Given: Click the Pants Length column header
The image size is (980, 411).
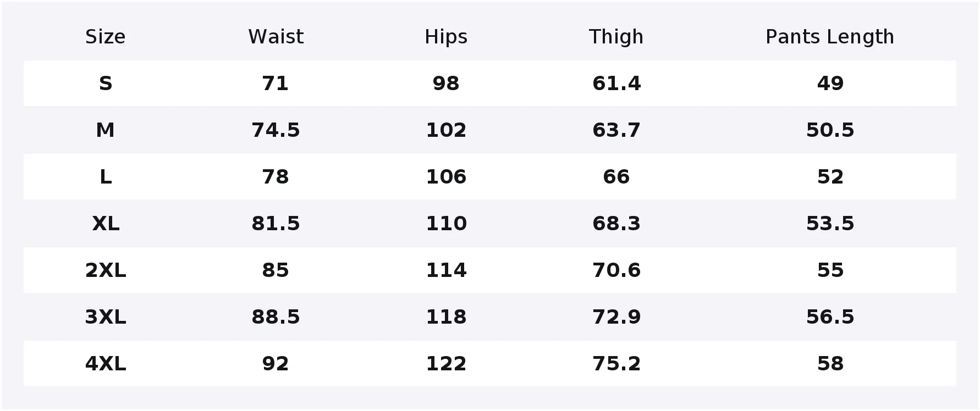Looking at the screenshot, I should click(830, 37).
